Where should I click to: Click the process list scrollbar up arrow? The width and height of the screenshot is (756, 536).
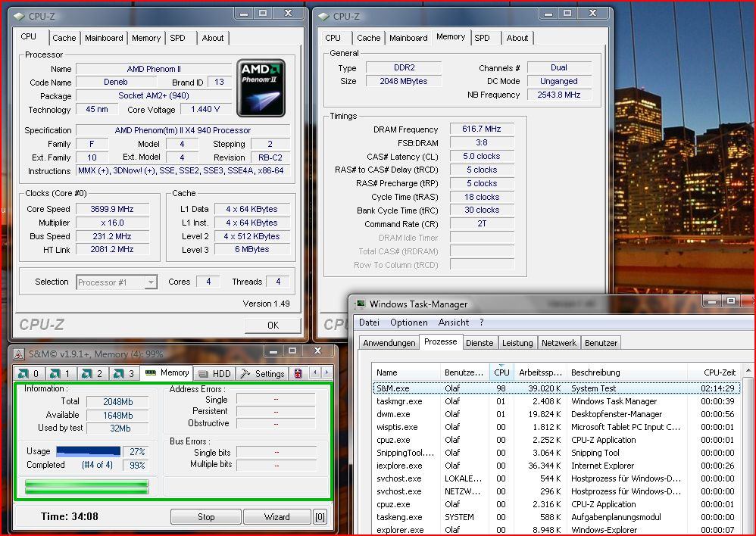click(x=748, y=371)
